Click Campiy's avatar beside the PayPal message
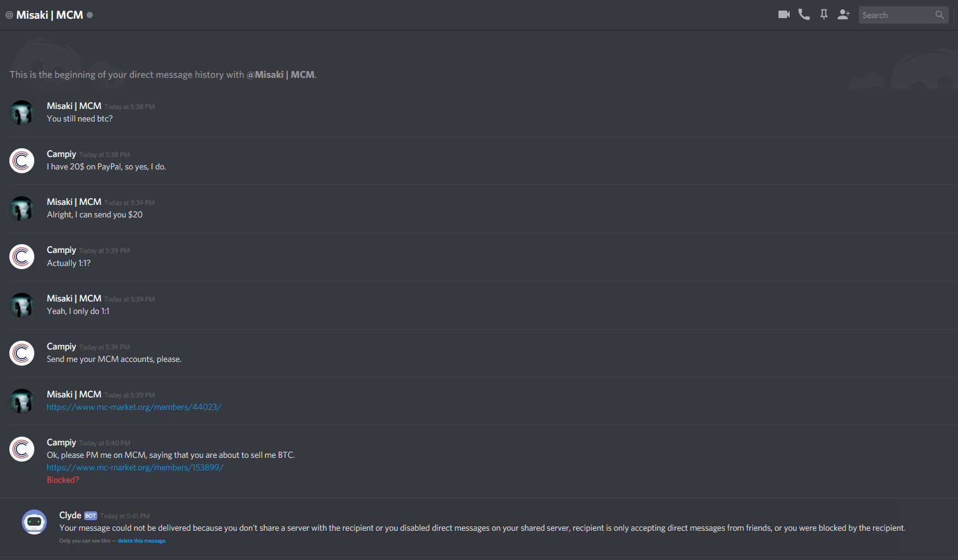The image size is (958, 560). pos(22,161)
